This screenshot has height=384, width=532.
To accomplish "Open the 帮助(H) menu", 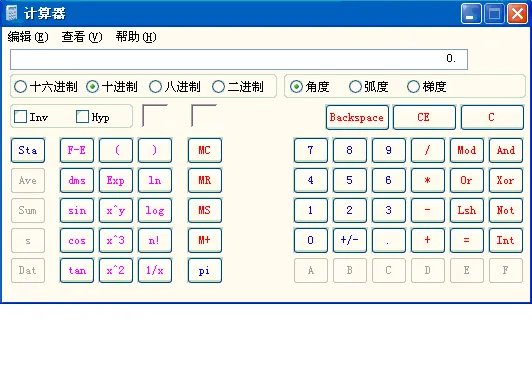I will (x=136, y=37).
